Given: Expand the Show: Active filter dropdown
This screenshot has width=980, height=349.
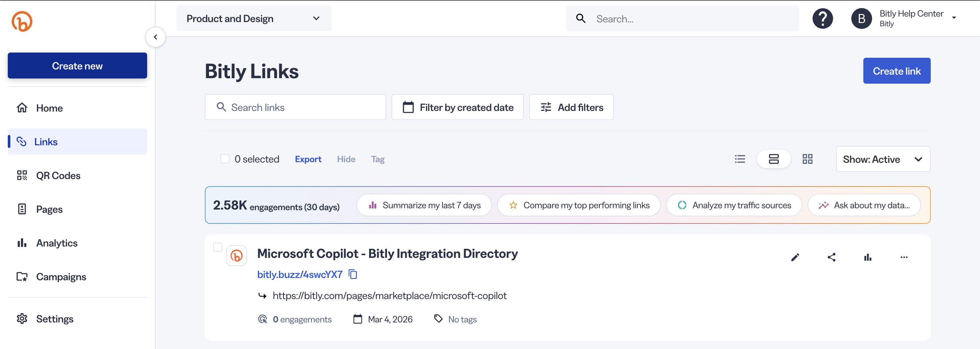Looking at the screenshot, I should pyautogui.click(x=883, y=159).
